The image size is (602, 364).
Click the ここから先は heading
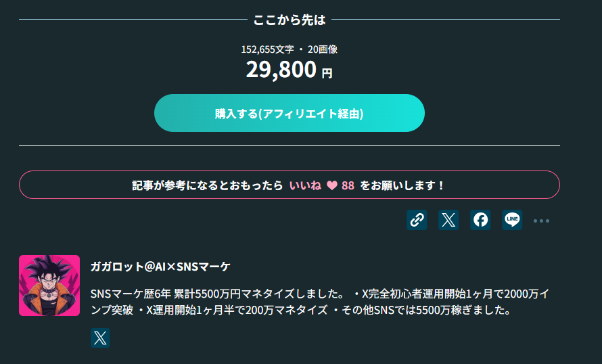290,20
